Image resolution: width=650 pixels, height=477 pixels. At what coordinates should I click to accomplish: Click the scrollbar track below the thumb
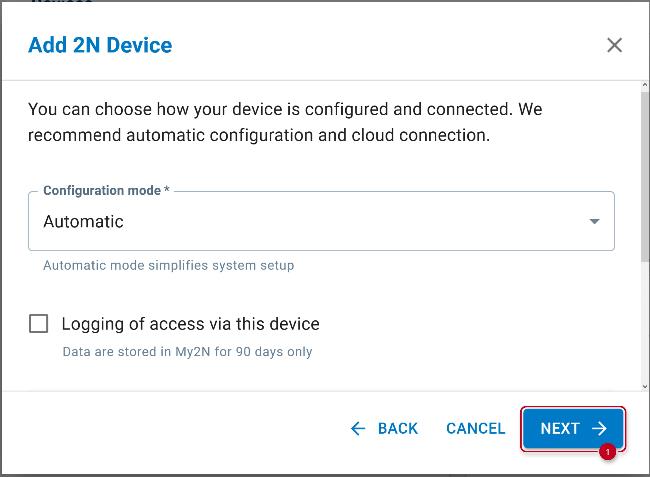[643, 320]
